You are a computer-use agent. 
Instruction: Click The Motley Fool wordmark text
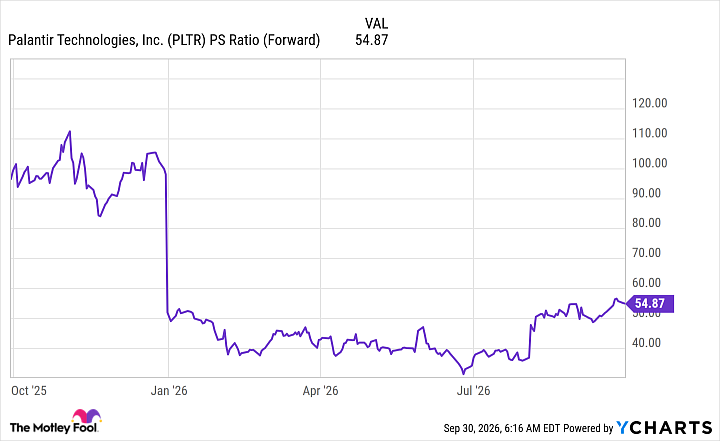pyautogui.click(x=53, y=428)
